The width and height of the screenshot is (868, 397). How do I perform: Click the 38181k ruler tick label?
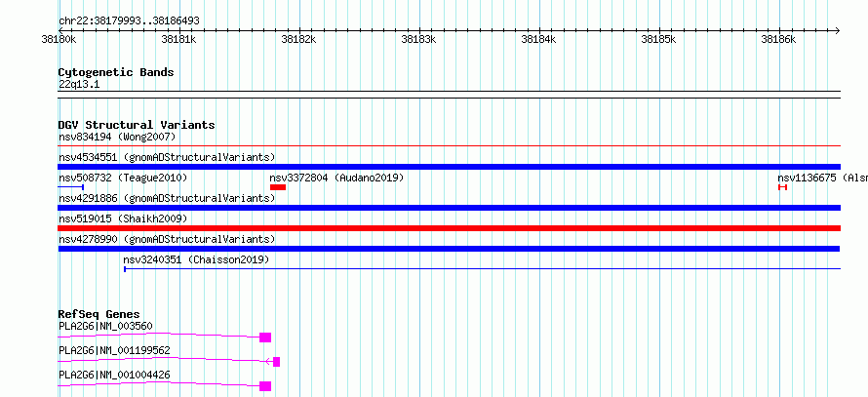tap(178, 39)
